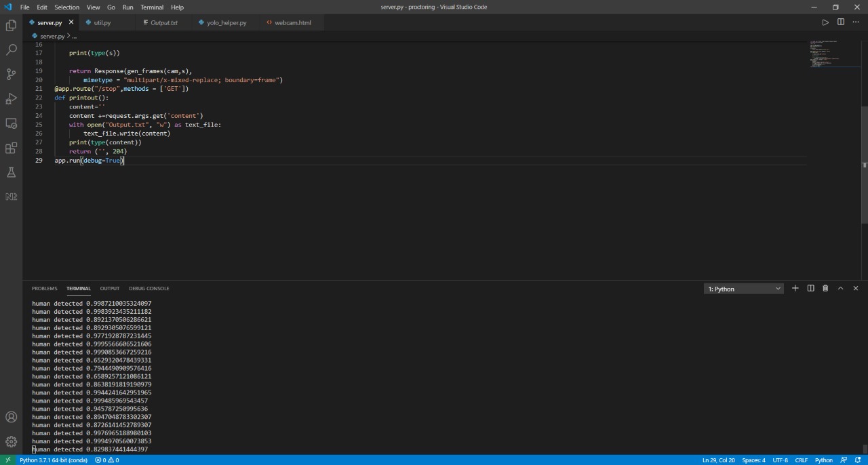Image resolution: width=868 pixels, height=465 pixels.
Task: Open the Testing flask icon
Action: [11, 172]
